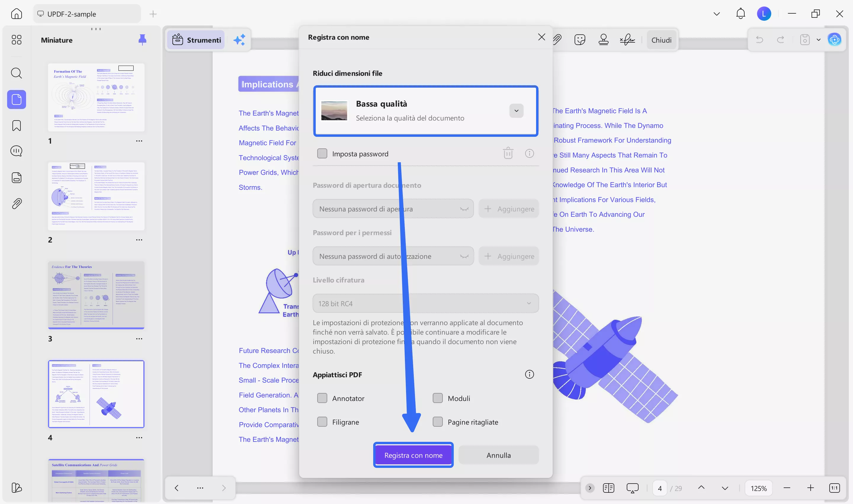Screen dimensions: 853x504
Task: Click the sticker icon in toolbar
Action: pyautogui.click(x=580, y=40)
